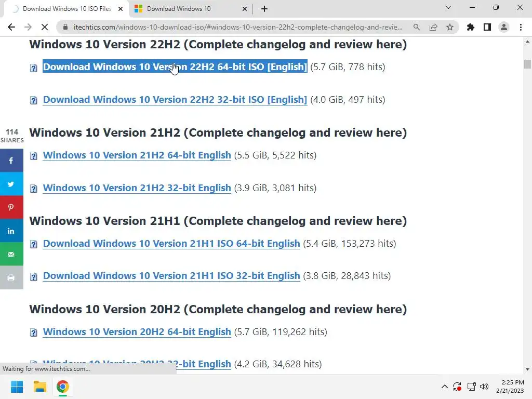Toggle the Chrome side panel
Screen dimensions: 532x399
tap(487, 27)
